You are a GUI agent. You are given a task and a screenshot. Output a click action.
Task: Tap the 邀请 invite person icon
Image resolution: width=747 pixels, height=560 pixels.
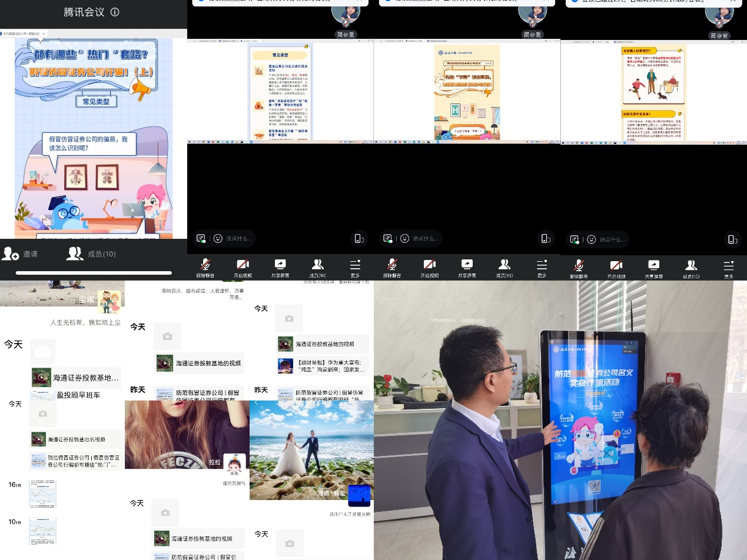[x=11, y=254]
